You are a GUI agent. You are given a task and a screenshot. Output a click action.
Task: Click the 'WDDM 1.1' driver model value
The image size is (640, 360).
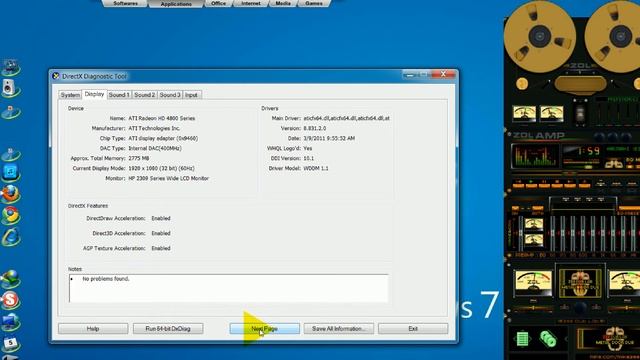coord(316,168)
